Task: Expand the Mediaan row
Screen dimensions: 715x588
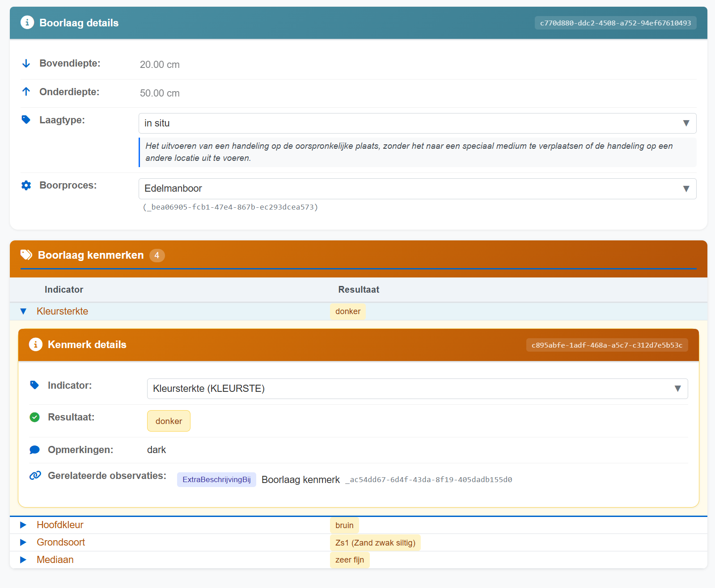Action: click(x=24, y=560)
